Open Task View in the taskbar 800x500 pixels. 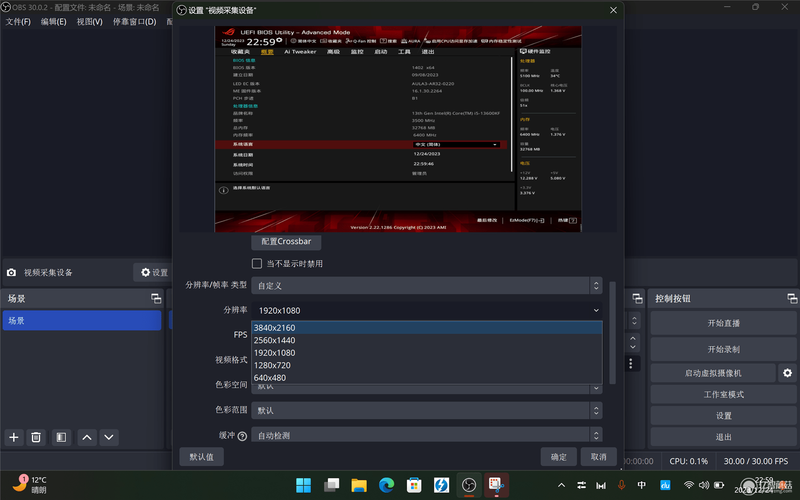(331, 485)
